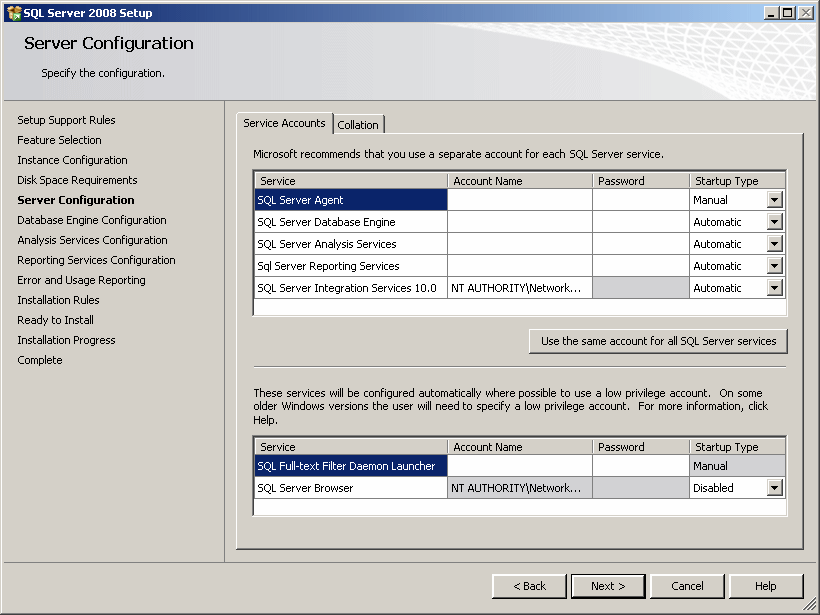Select the SQL Server Database Engine row

click(x=351, y=222)
